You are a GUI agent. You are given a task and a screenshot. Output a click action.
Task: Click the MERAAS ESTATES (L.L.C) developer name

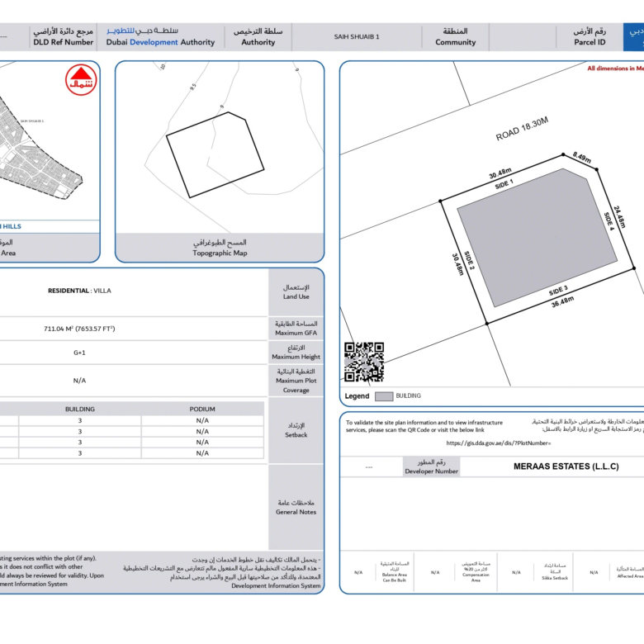pos(560,466)
